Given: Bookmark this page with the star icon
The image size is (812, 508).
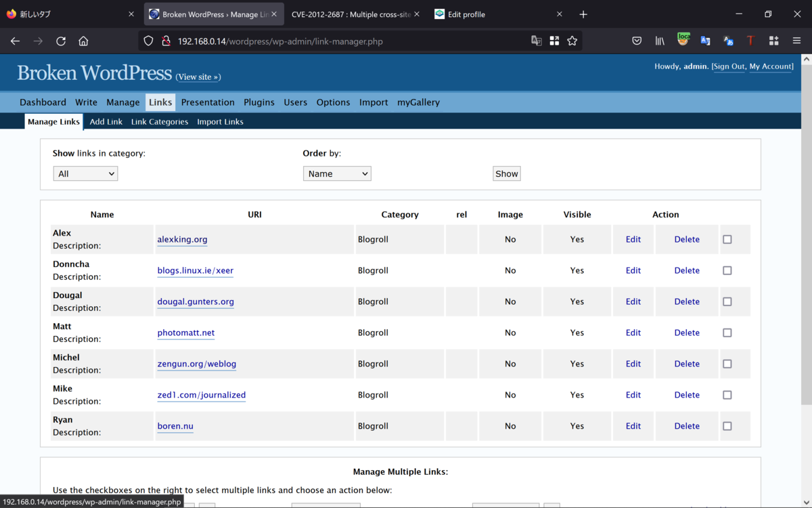Looking at the screenshot, I should tap(572, 41).
